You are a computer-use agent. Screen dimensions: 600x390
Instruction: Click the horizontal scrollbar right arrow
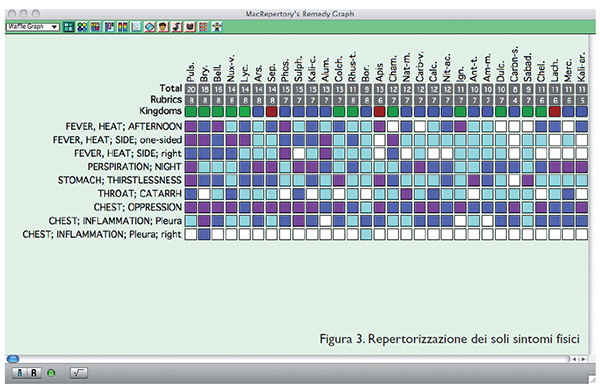point(584,359)
